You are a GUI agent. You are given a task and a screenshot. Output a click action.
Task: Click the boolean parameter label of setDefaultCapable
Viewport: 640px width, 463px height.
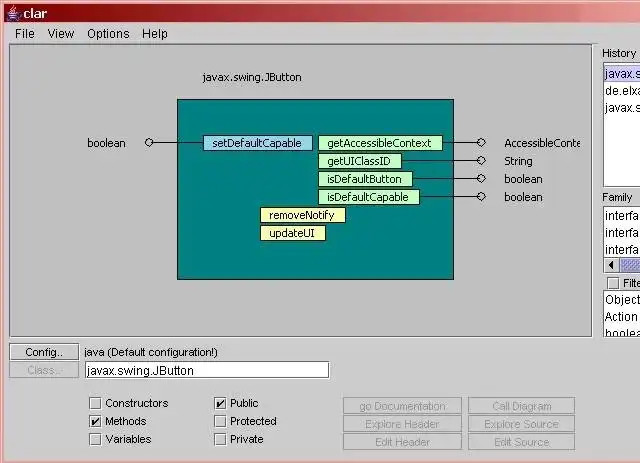point(107,143)
